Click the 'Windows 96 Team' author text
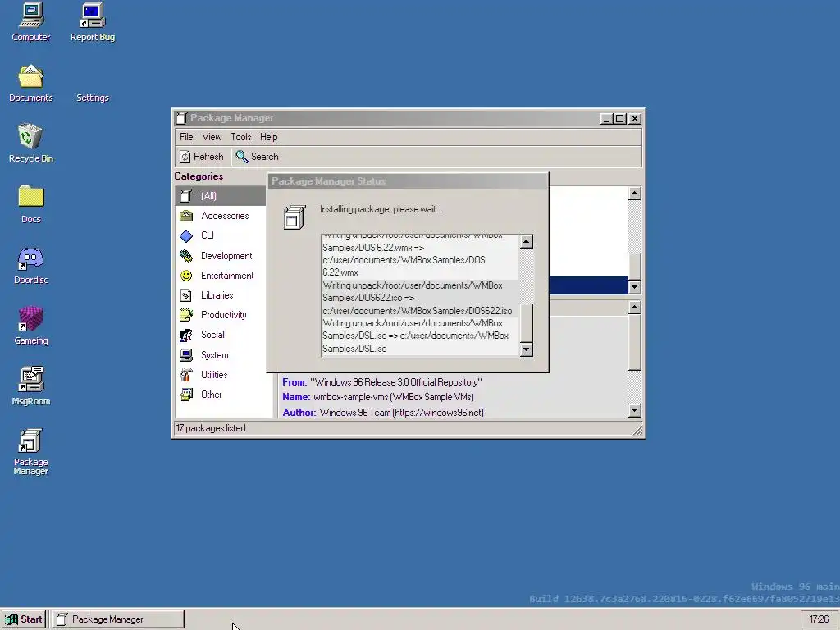 pos(356,413)
